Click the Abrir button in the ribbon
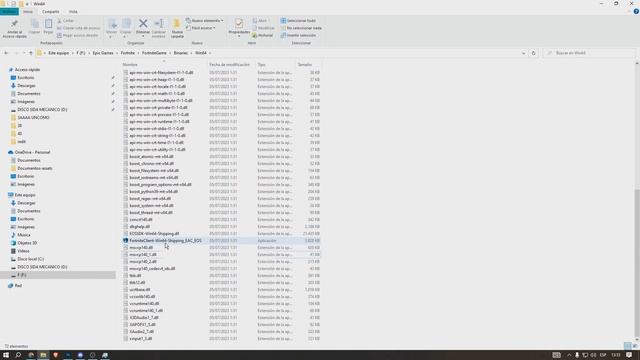This screenshot has width=640, height=360. 260,20
